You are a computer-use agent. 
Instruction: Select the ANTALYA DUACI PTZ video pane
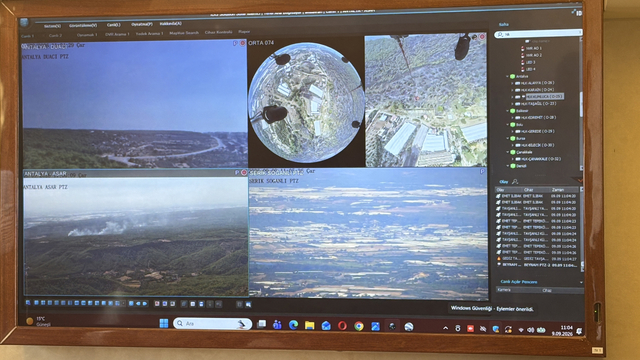coord(134,104)
